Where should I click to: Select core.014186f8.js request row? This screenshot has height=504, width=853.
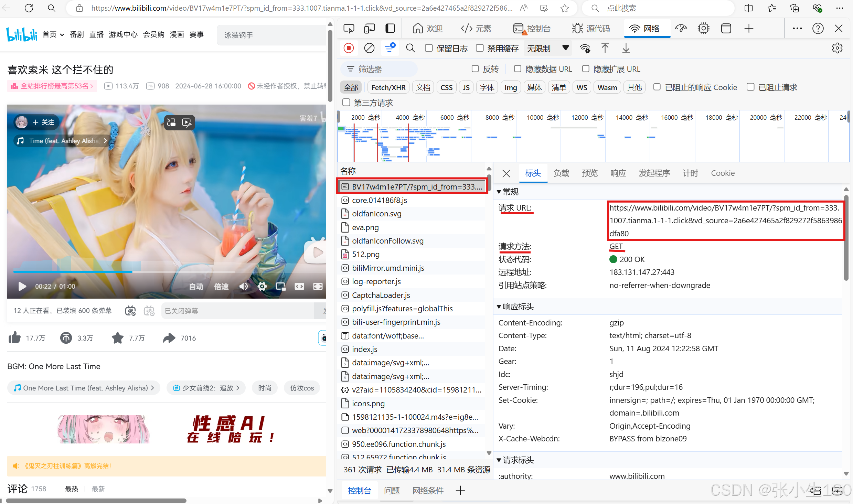pos(412,200)
